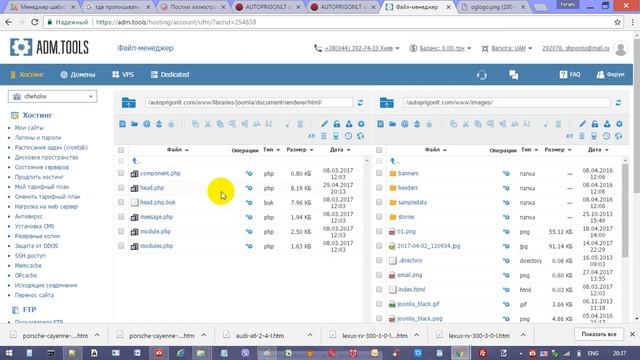Screen dimensions: 640x360
Task: Open gear settings in images panel
Action: coord(619,124)
